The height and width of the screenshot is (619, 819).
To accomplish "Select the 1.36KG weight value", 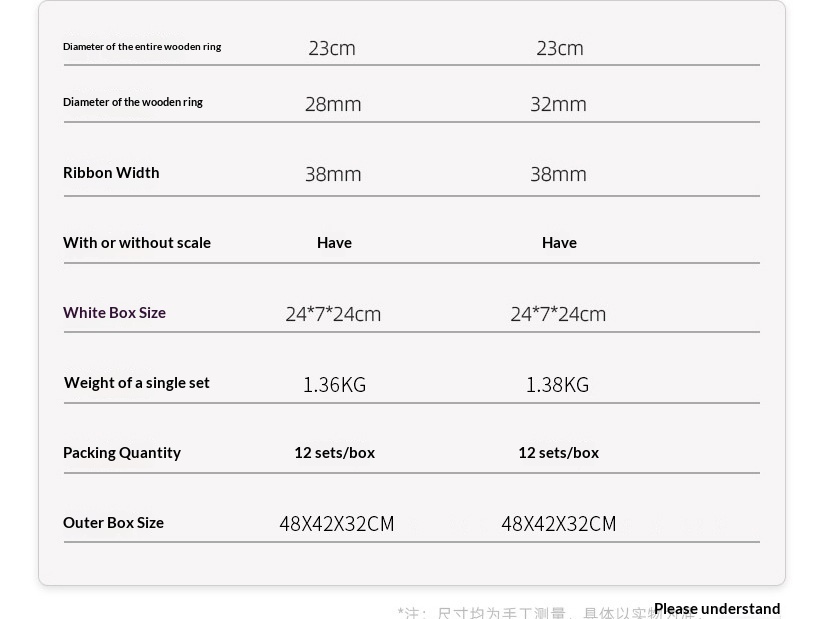I will tap(334, 385).
